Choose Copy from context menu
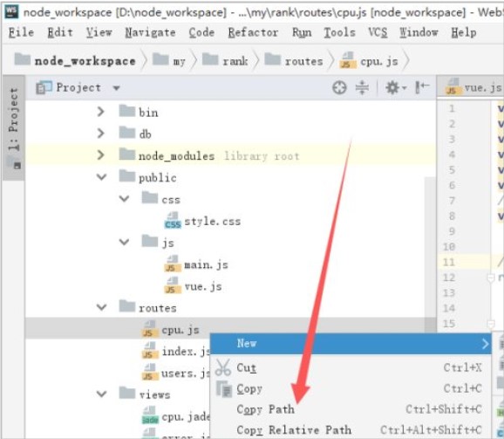Viewport: 504px width, 439px height. click(x=351, y=388)
